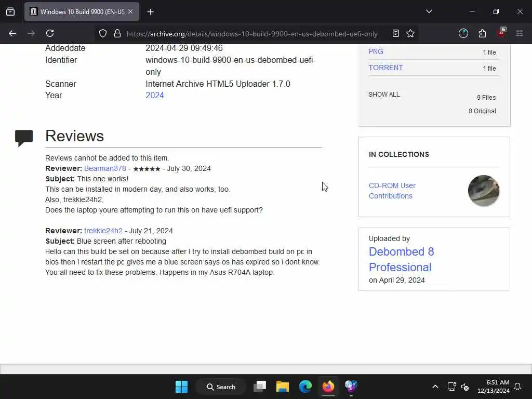Open the TORRENT download option
The height and width of the screenshot is (399, 532).
pos(386,68)
